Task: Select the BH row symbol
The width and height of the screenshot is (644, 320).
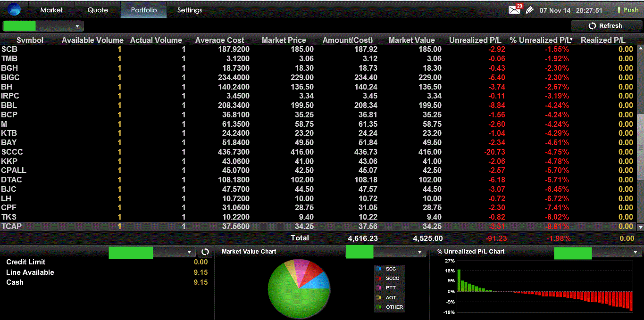Action: tap(7, 87)
